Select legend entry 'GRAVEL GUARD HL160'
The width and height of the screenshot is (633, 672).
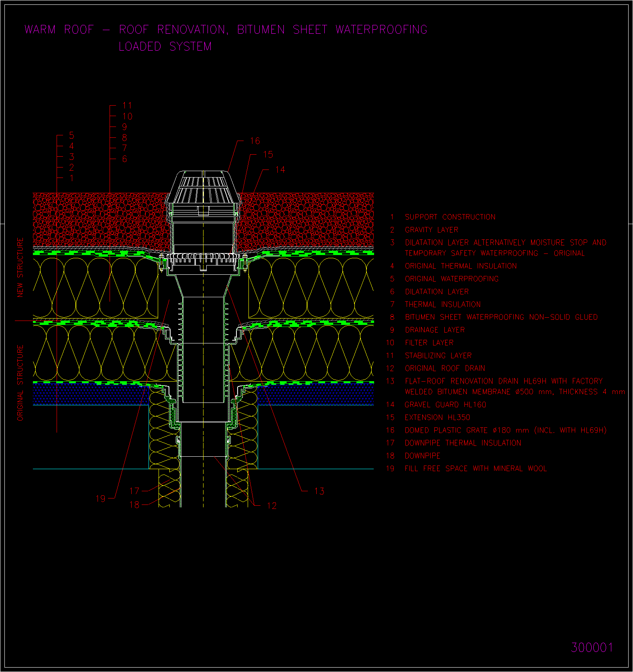[445, 405]
